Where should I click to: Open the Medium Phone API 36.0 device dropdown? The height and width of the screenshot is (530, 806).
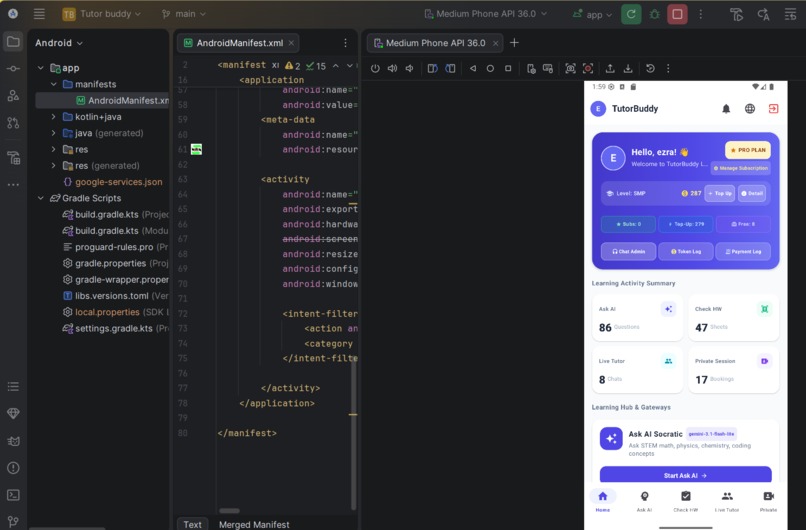485,14
